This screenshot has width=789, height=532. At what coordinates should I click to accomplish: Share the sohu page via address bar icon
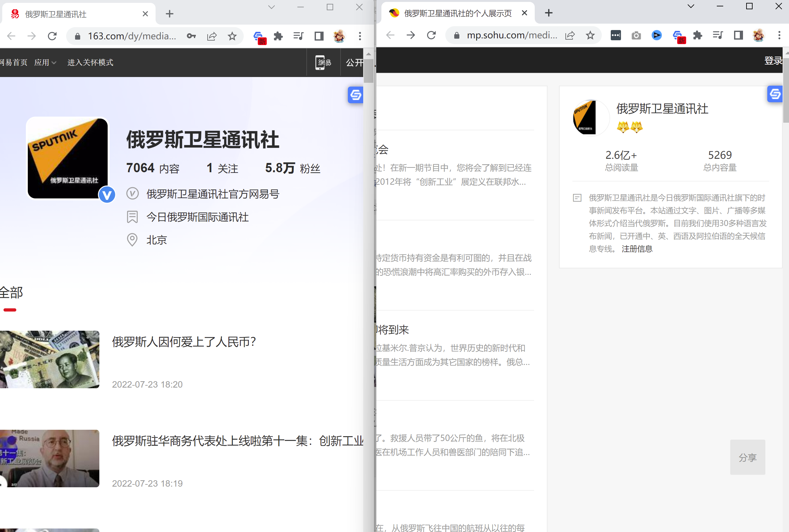[x=570, y=35]
